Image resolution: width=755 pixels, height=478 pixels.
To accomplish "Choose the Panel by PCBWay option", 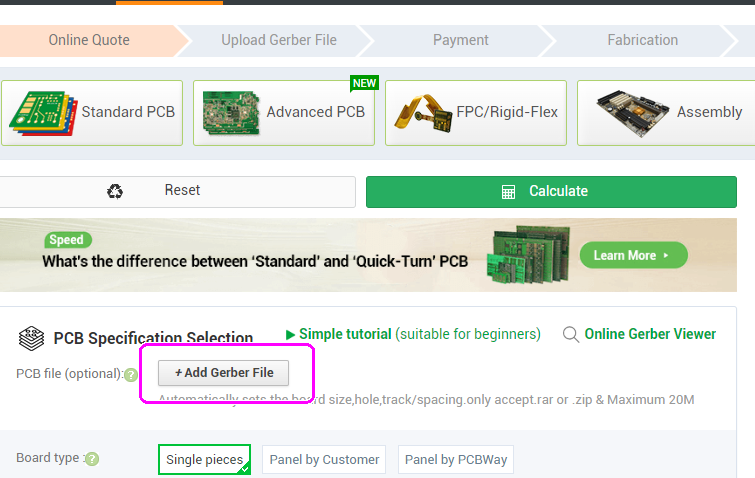I will (x=456, y=460).
